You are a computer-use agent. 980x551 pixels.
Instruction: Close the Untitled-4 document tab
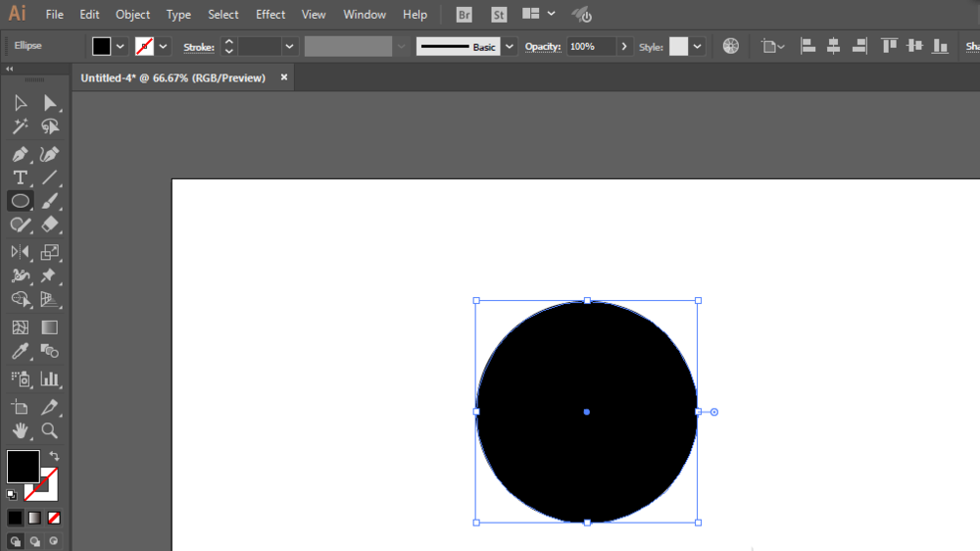[x=284, y=77]
